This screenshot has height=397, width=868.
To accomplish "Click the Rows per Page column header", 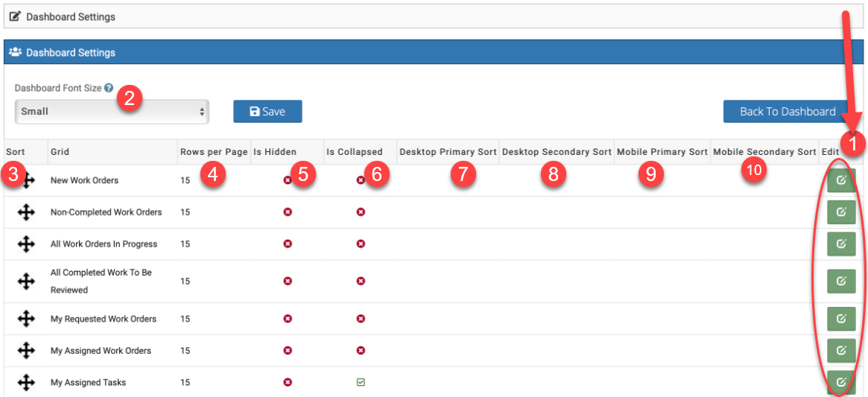I will coord(213,152).
